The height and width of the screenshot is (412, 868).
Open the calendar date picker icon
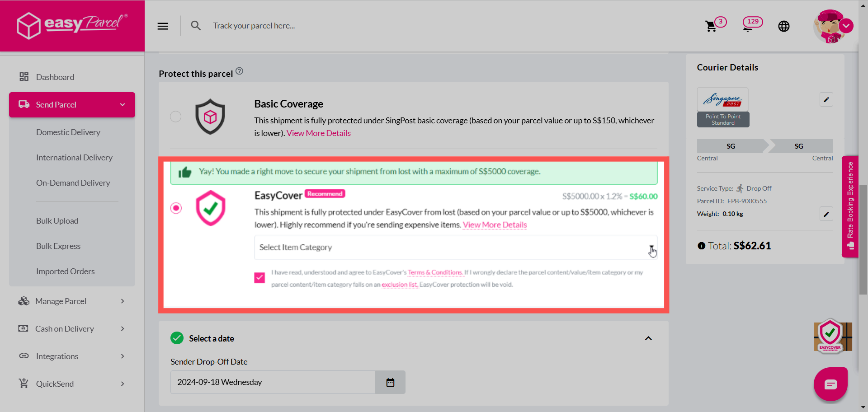click(x=390, y=382)
